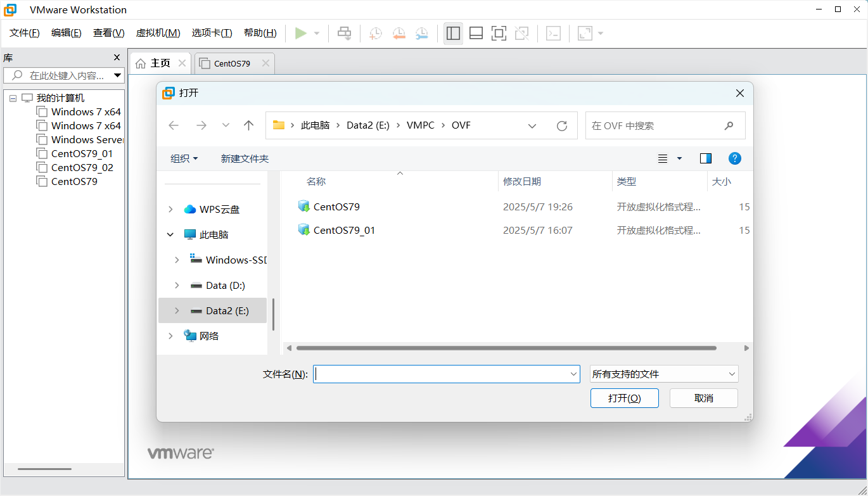Open the view options dropdown arrow
This screenshot has height=496, width=868.
[x=679, y=158]
